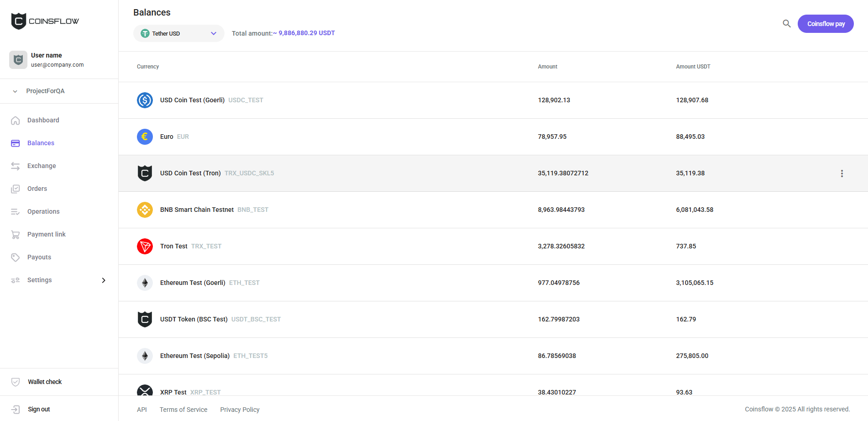Click the USD Coin Test (Goerli) currency icon
This screenshot has height=421, width=868.
coord(145,100)
